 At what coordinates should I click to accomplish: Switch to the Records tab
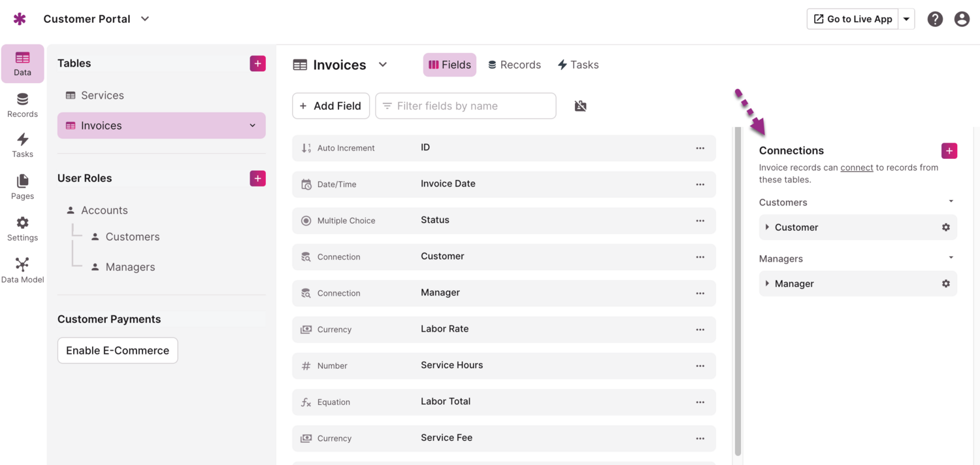[514, 65]
